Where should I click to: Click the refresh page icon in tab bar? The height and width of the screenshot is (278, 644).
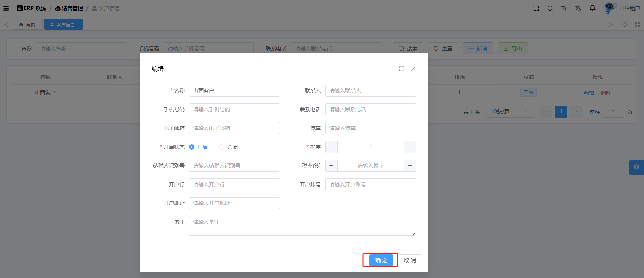click(x=624, y=24)
